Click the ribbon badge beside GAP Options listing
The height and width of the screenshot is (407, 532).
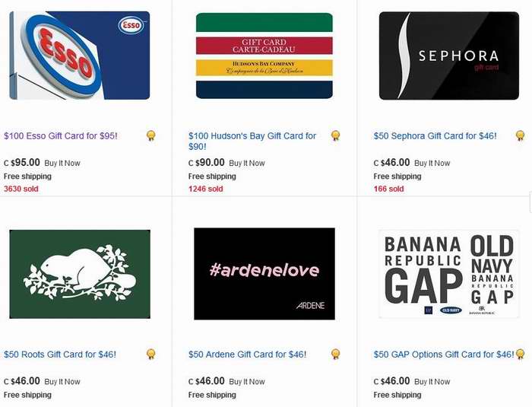point(520,355)
